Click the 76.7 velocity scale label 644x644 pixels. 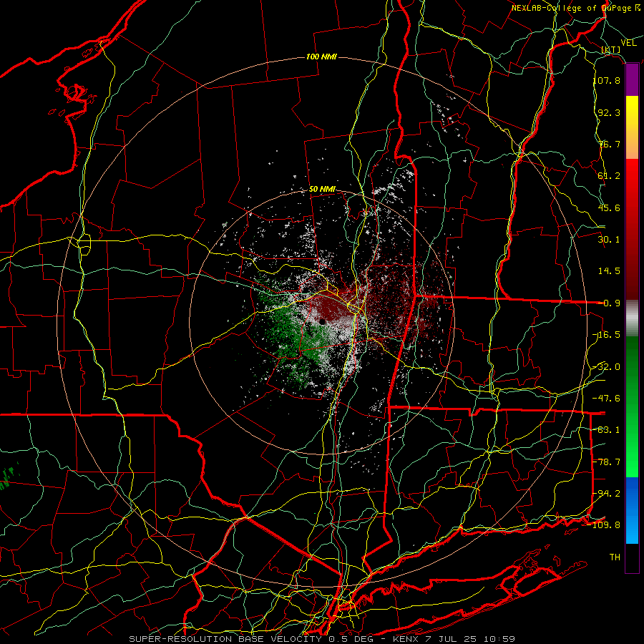click(x=609, y=144)
